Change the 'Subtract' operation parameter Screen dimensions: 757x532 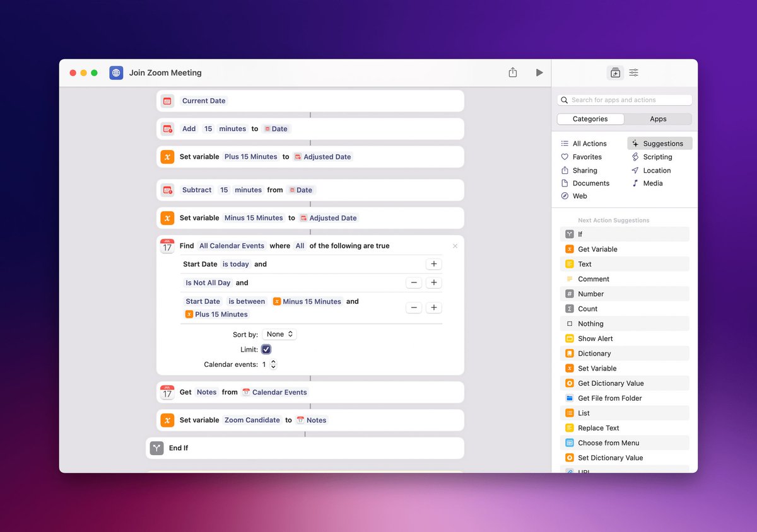click(x=197, y=190)
